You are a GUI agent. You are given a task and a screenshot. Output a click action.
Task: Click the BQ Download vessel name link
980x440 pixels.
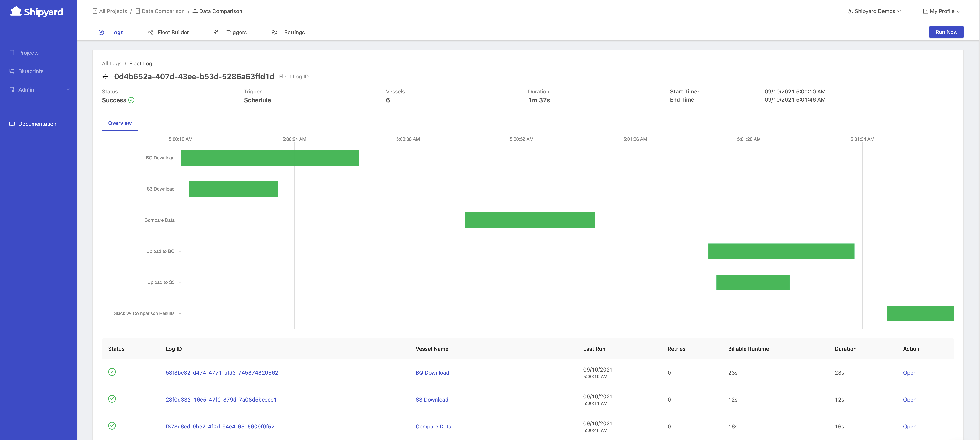[x=432, y=373]
